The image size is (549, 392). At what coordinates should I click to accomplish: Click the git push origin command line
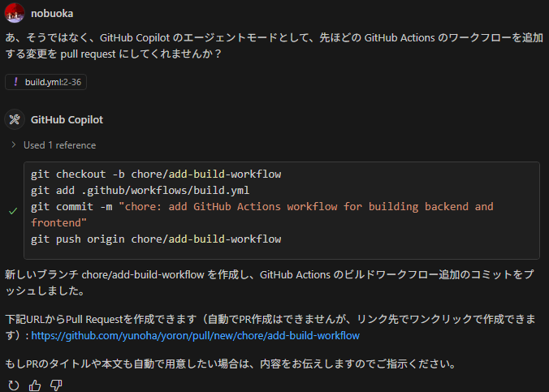tap(156, 239)
